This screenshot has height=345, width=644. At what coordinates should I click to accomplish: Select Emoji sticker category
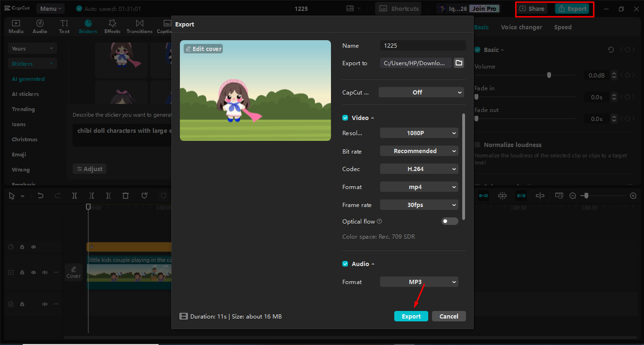pos(19,155)
